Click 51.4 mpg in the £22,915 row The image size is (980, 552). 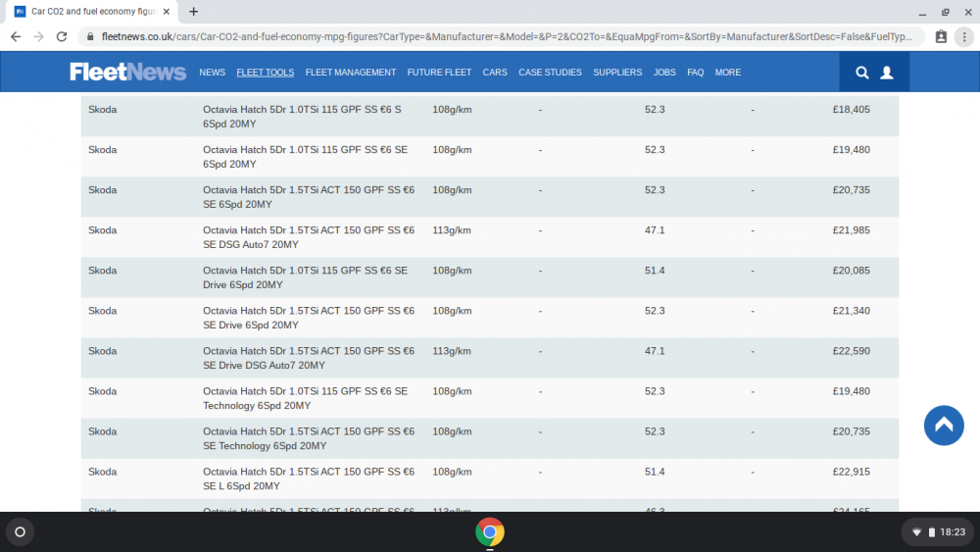coord(655,472)
